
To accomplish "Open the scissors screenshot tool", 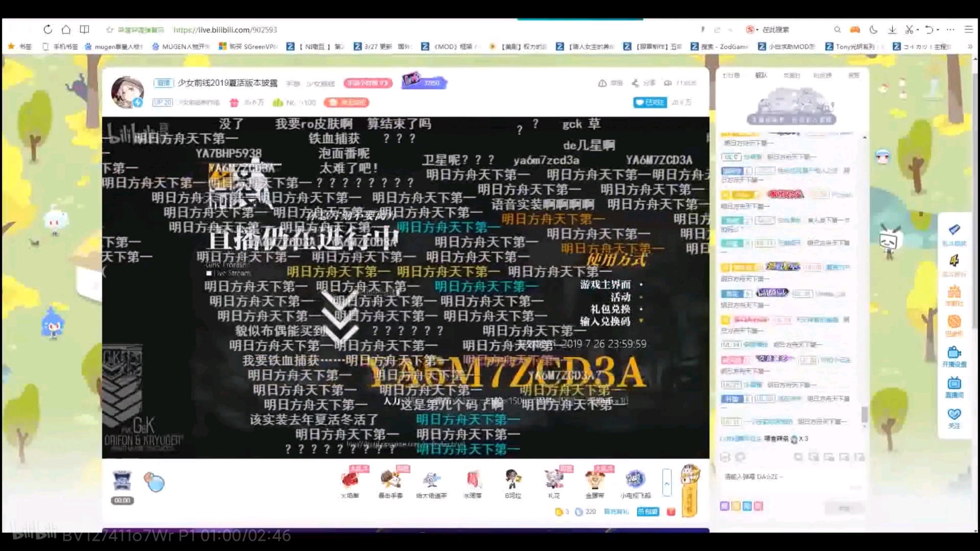I will 909,29.
